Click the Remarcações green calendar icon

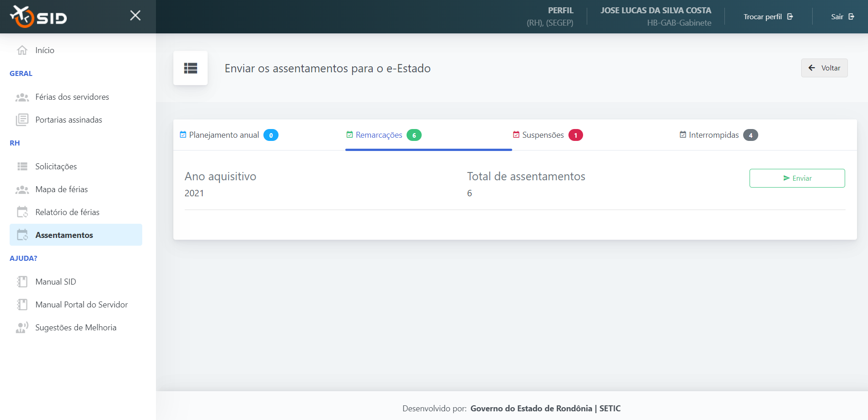(349, 135)
